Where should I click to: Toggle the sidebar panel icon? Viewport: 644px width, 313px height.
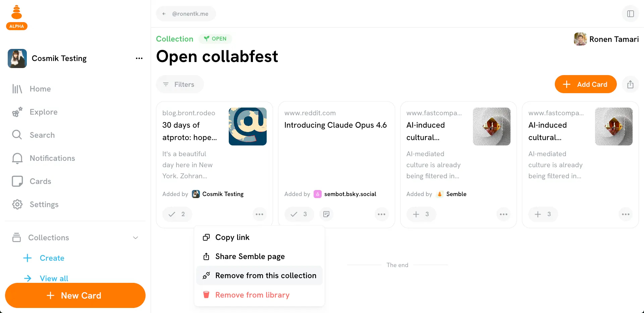(630, 14)
